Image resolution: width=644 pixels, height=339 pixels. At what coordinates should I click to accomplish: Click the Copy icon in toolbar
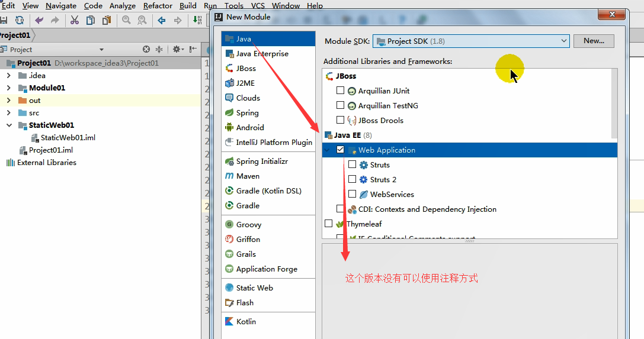[91, 20]
